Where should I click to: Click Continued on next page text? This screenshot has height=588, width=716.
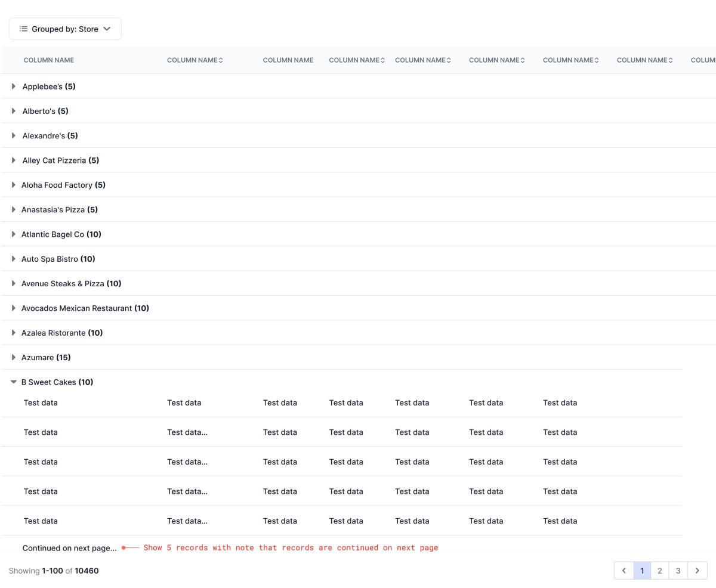[x=69, y=548]
